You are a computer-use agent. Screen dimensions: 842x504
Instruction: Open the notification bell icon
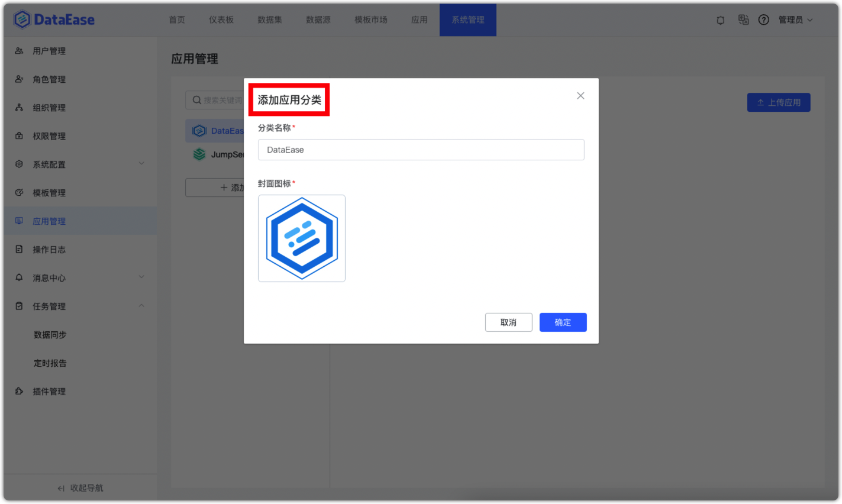720,20
